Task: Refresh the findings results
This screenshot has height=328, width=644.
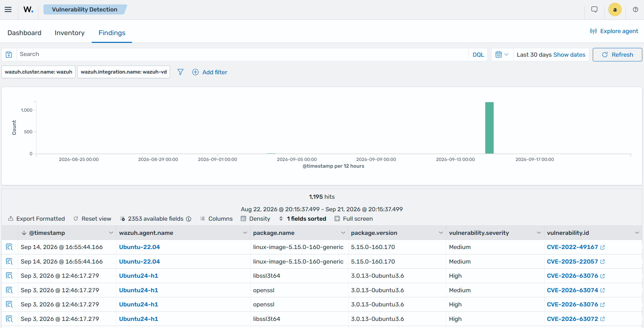Action: tap(617, 55)
